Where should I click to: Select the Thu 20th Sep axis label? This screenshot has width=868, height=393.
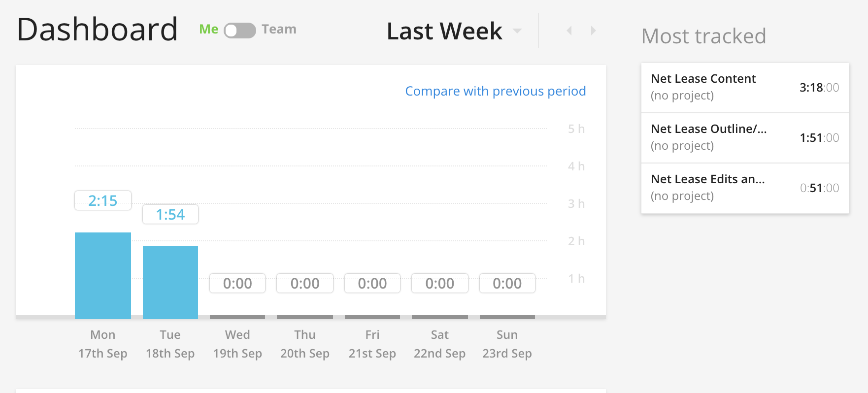point(304,343)
